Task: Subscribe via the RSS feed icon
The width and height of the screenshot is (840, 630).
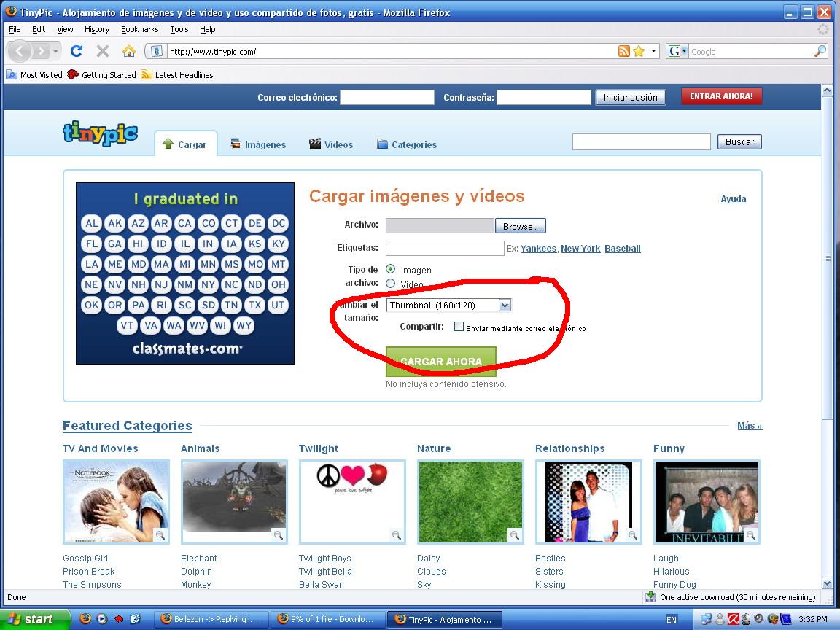Action: (x=623, y=52)
